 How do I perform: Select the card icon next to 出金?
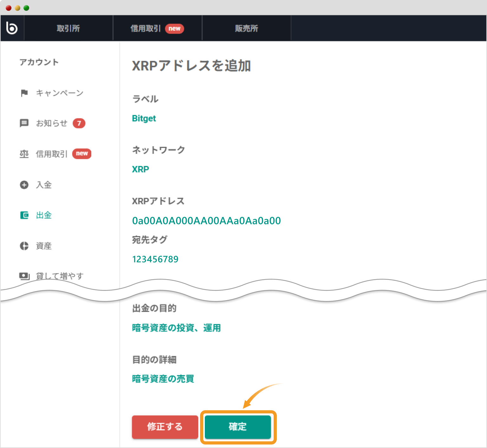(x=24, y=215)
